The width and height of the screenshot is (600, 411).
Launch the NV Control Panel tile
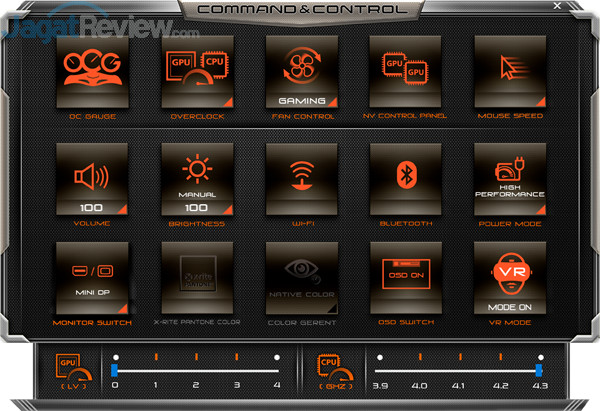[405, 71]
